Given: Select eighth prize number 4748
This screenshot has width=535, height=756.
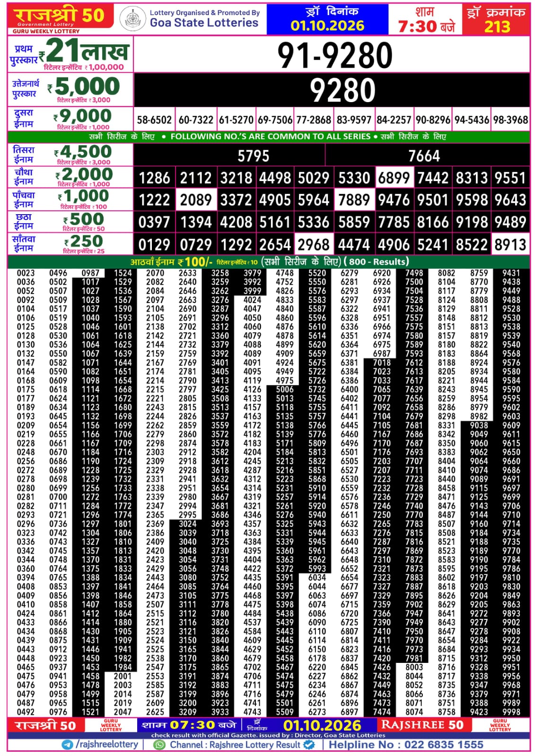Looking at the screenshot, I should tap(285, 273).
